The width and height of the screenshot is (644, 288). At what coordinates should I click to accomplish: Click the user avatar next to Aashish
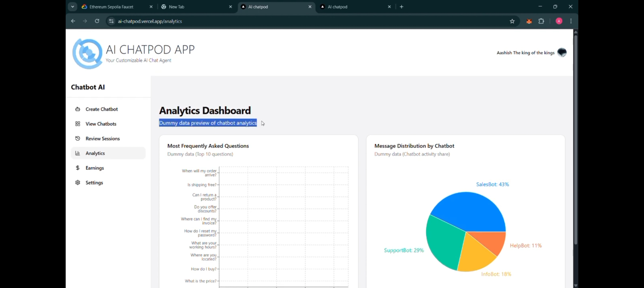coord(562,52)
